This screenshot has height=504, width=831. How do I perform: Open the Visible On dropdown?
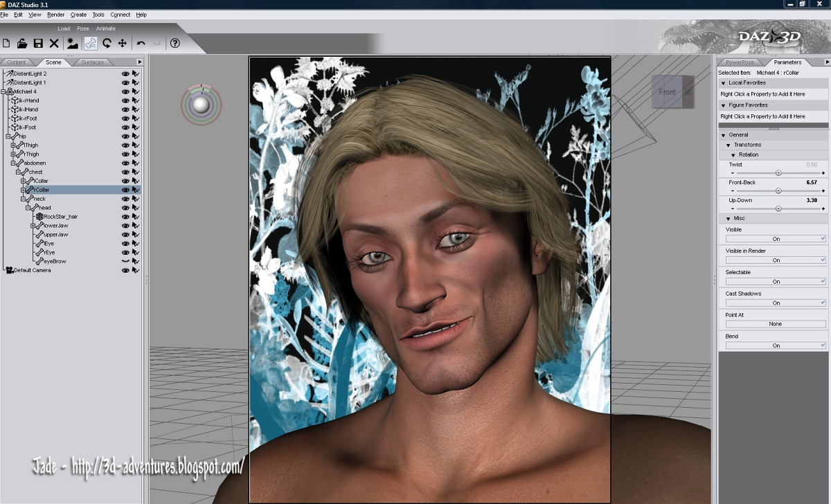(776, 239)
